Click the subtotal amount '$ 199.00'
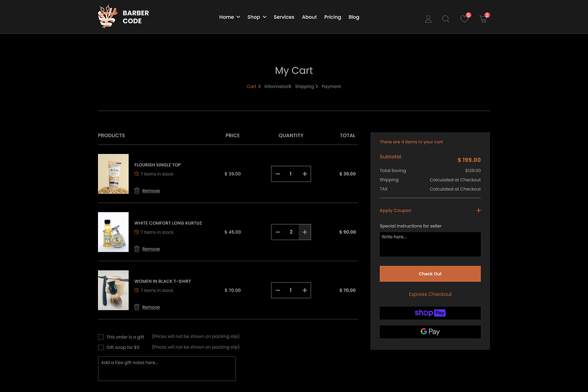588x392 pixels. coord(469,160)
